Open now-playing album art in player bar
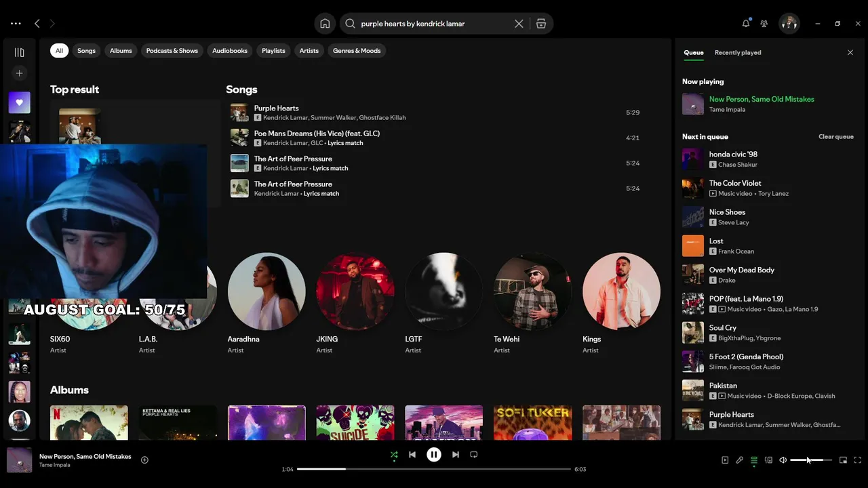 tap(19, 460)
